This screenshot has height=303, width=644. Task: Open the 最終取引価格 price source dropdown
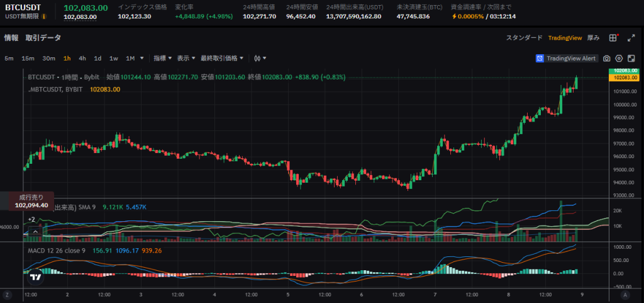tap(223, 59)
